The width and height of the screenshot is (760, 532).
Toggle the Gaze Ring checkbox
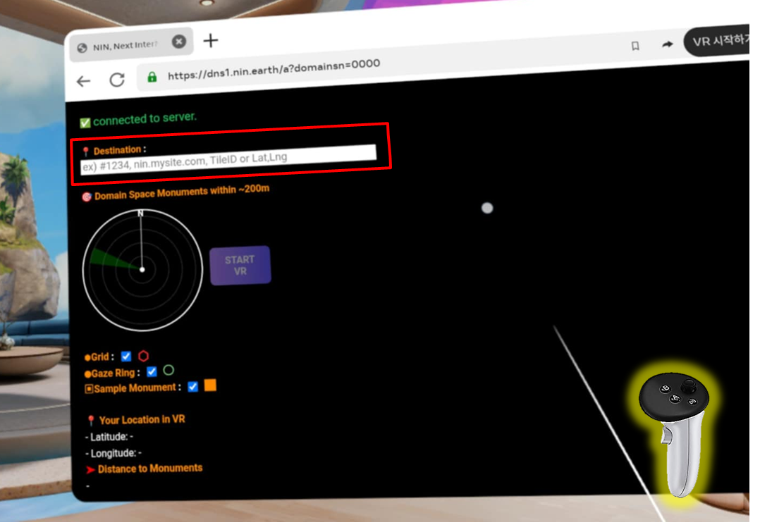pyautogui.click(x=152, y=371)
